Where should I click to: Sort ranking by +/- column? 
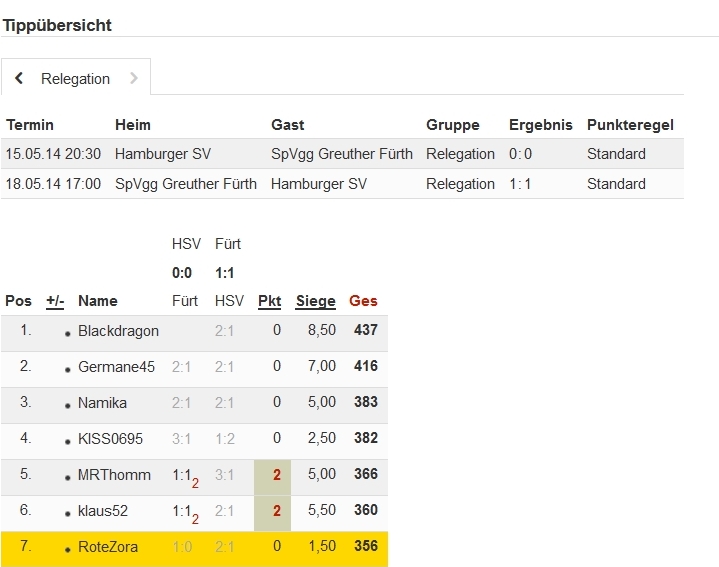click(55, 301)
